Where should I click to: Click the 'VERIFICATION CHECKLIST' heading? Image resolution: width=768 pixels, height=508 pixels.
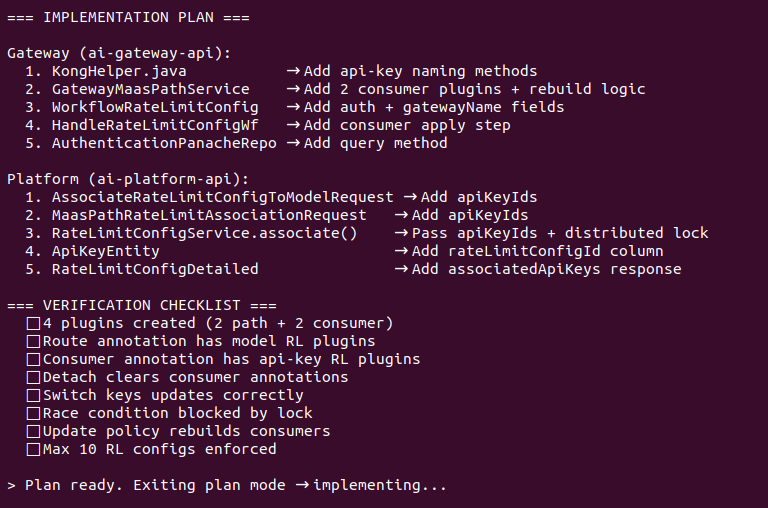pyautogui.click(x=142, y=306)
